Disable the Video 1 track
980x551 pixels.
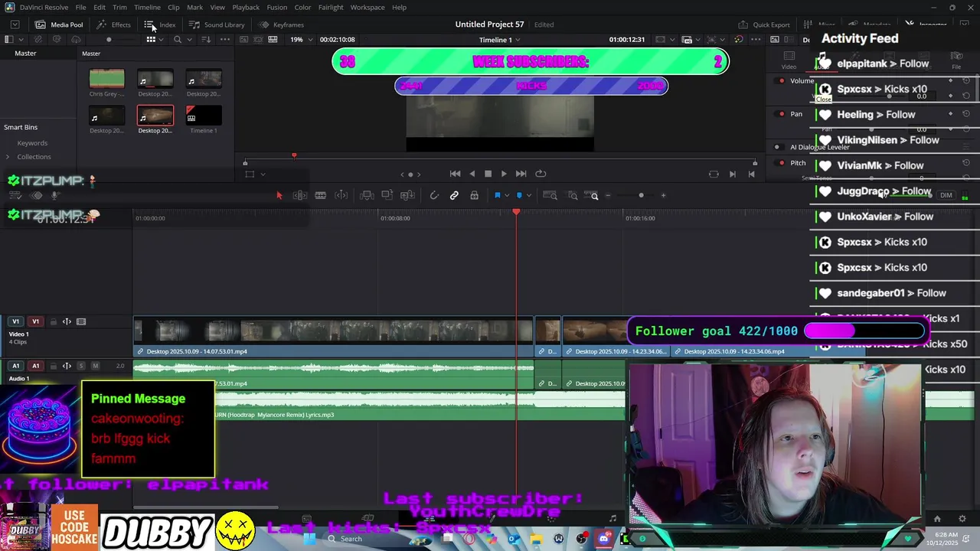81,321
